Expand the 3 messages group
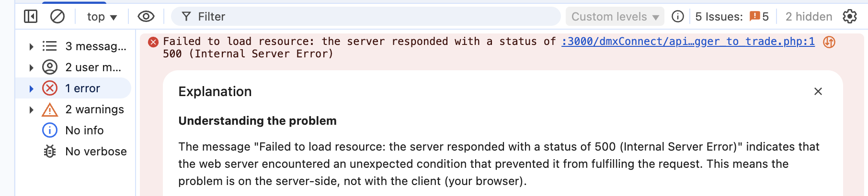 [x=31, y=46]
